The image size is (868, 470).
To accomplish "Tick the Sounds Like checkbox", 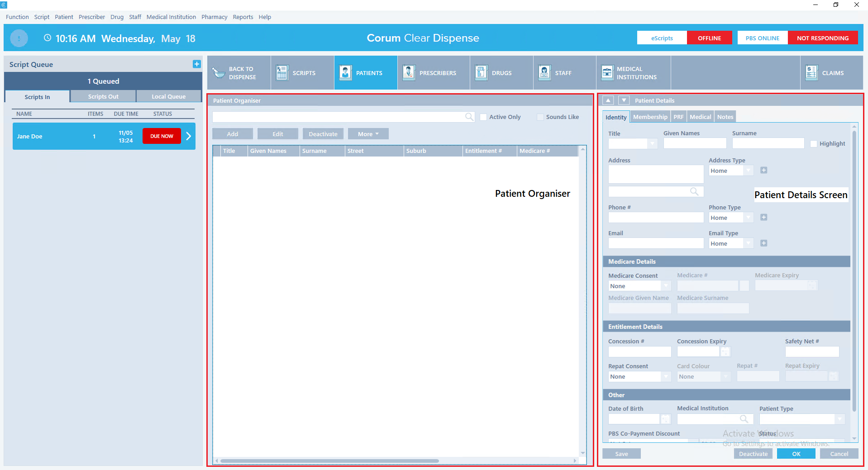I will pos(540,117).
